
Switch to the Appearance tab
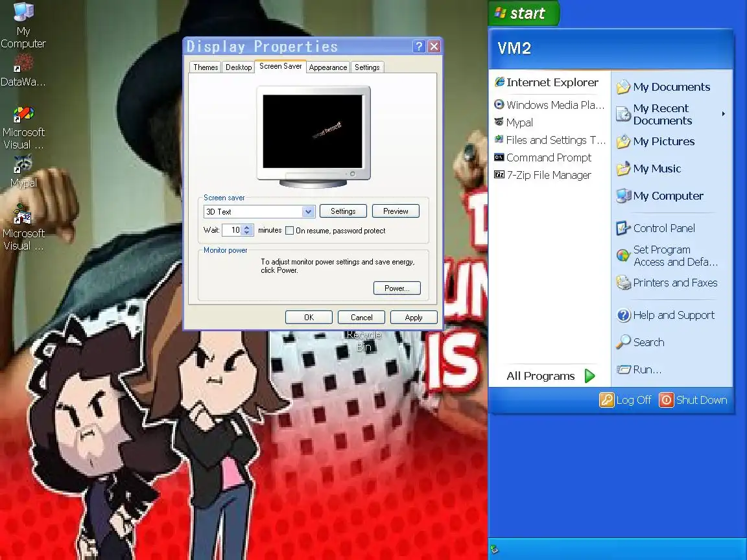point(327,67)
